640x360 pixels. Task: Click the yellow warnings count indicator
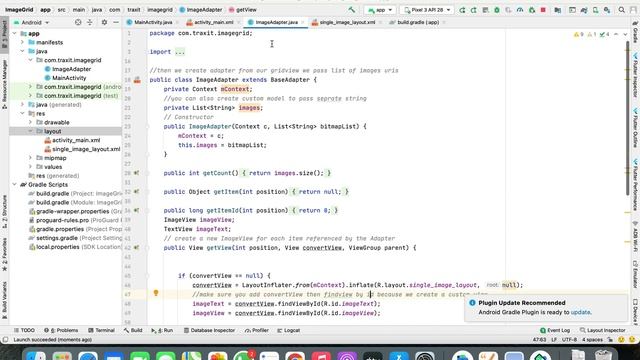click(578, 34)
